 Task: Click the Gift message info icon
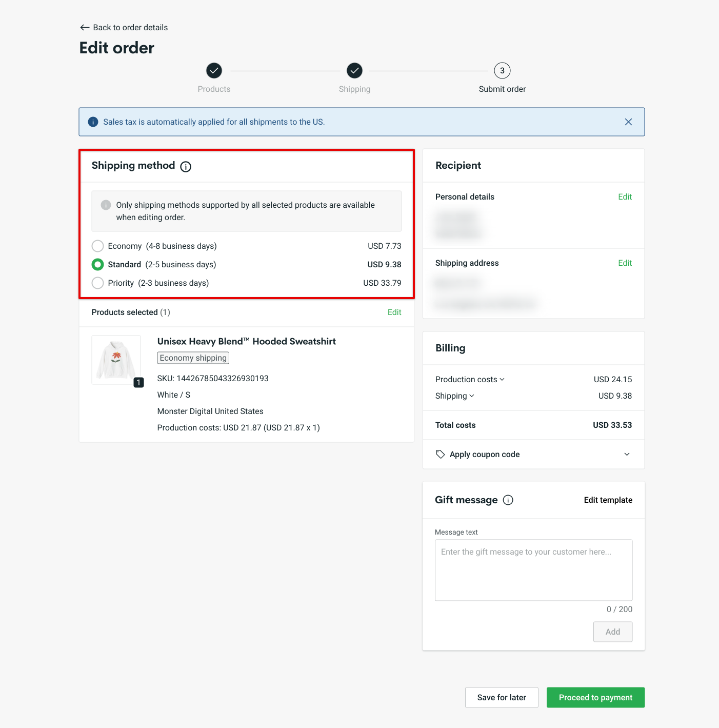[x=508, y=500]
